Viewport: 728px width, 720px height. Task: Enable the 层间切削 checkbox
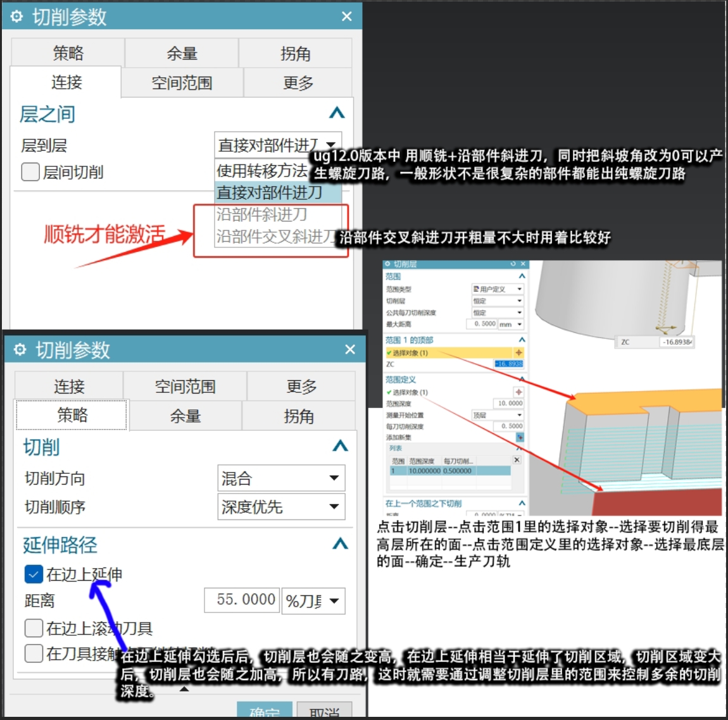click(x=30, y=172)
